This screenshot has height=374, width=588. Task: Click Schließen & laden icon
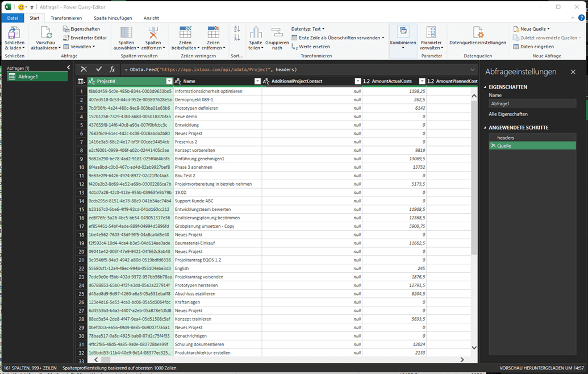coord(14,32)
